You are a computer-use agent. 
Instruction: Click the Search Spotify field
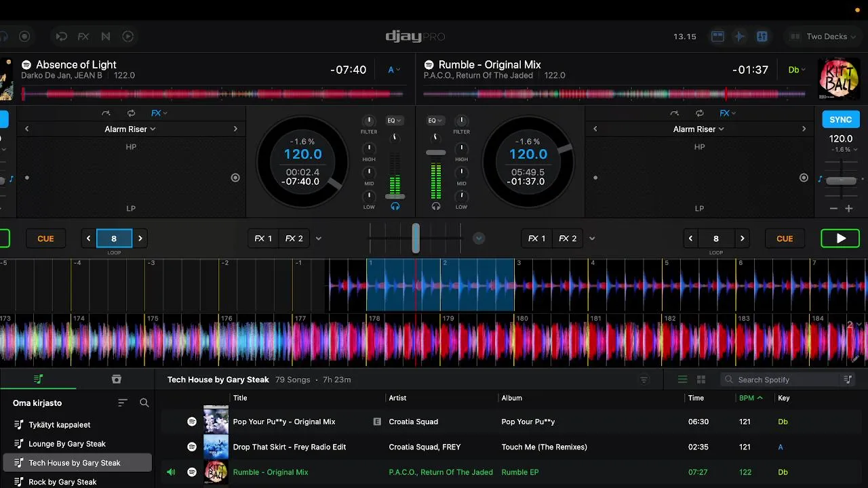pos(779,380)
